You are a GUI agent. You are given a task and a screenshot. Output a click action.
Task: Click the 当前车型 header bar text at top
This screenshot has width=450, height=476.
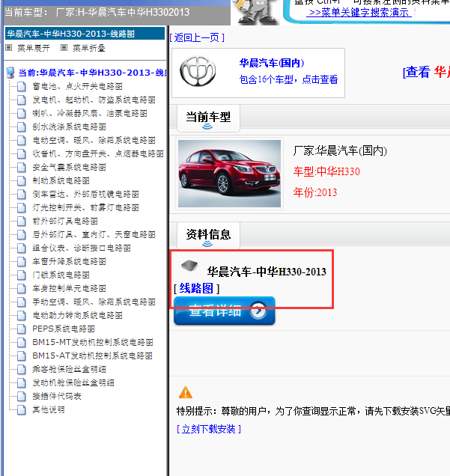pyautogui.click(x=97, y=13)
